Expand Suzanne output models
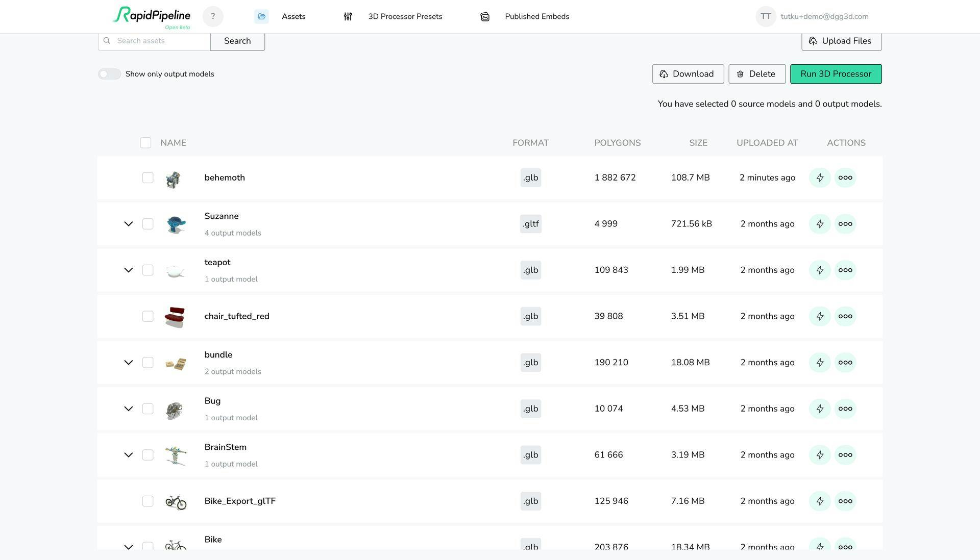Viewport: 980px width, 560px height. click(129, 224)
